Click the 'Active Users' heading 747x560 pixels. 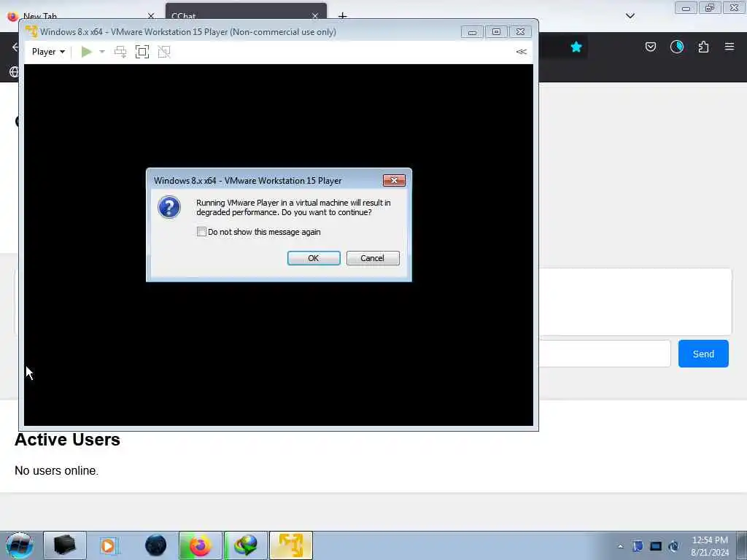click(67, 440)
